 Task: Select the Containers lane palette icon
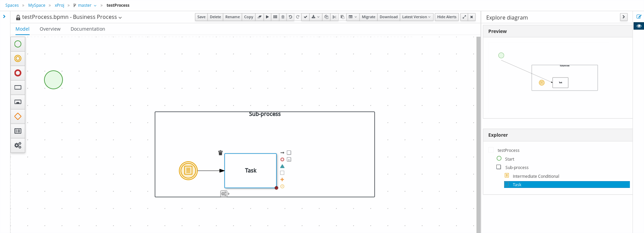[x=18, y=131]
